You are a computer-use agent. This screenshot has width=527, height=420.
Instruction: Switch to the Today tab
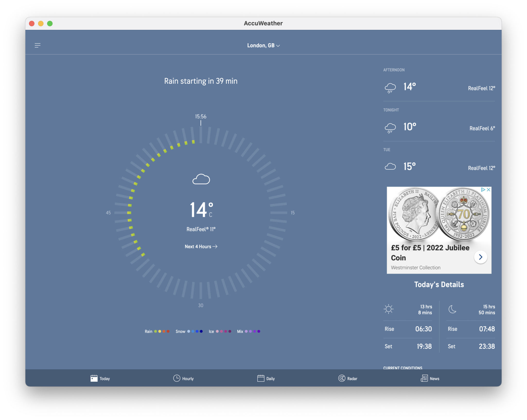[100, 378]
